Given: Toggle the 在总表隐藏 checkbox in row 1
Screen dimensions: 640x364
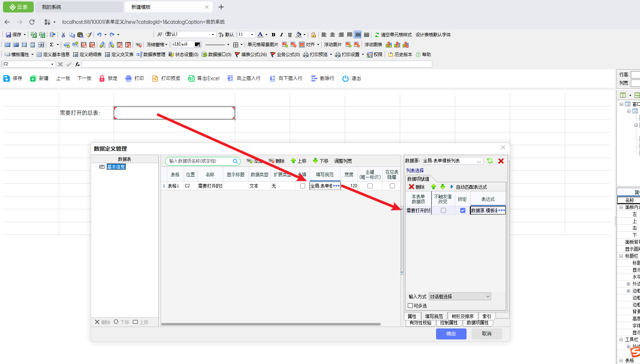Looking at the screenshot, I should [392, 186].
